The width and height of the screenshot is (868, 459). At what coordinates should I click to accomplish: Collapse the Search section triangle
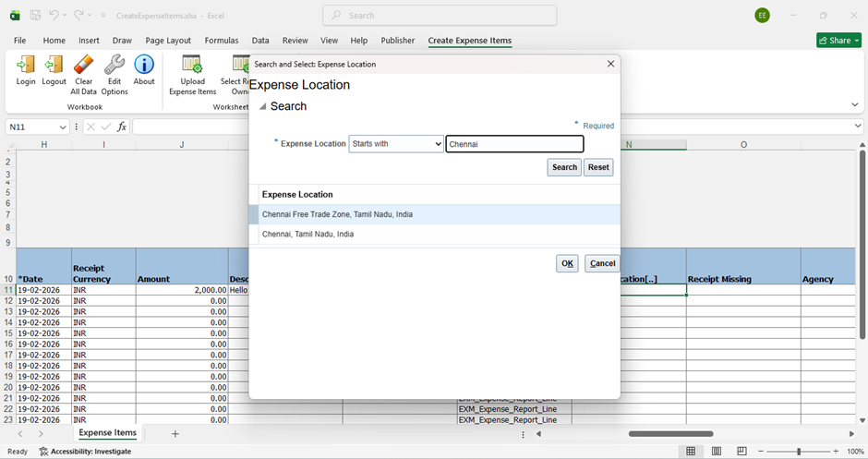point(262,106)
